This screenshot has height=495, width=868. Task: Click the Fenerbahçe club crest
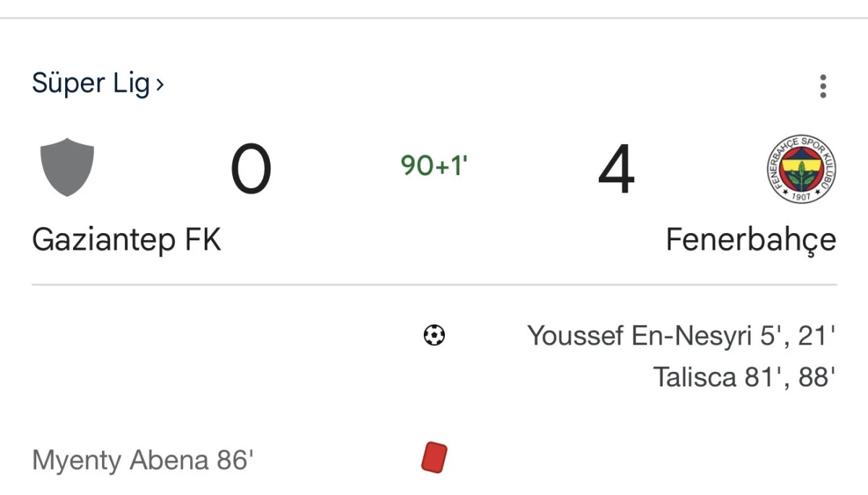pos(801,169)
